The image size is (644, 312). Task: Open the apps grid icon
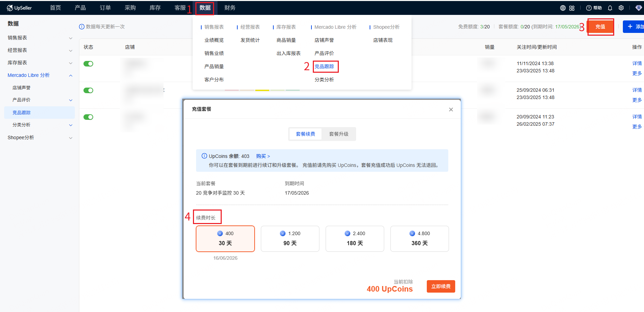point(572,8)
